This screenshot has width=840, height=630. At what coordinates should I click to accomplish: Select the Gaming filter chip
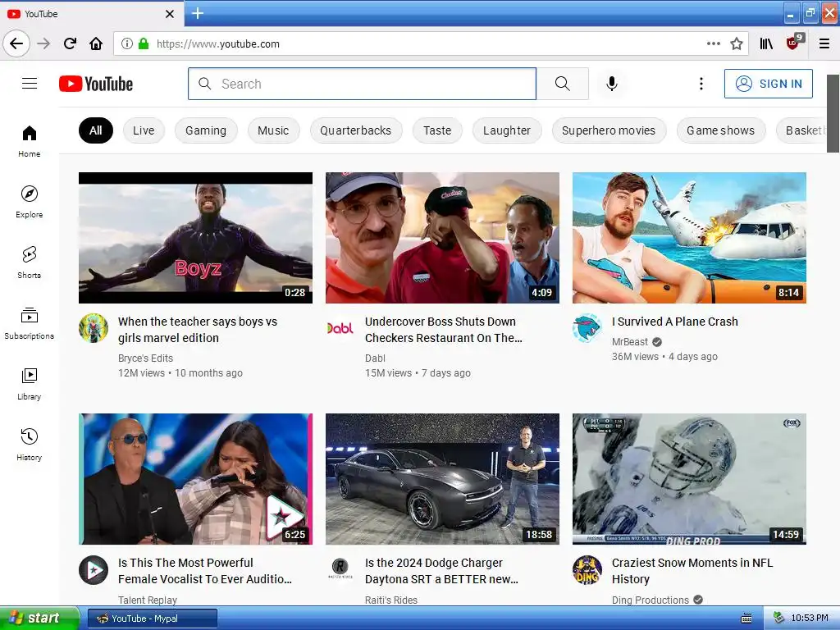point(206,130)
